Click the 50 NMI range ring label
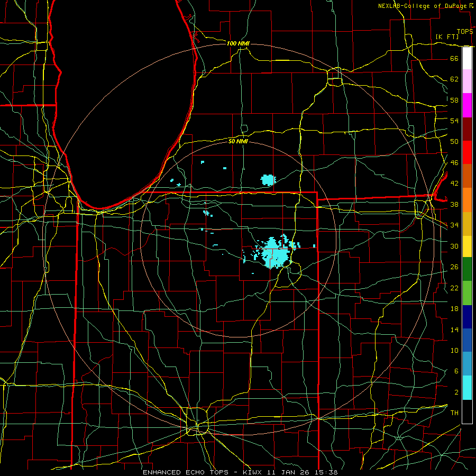This screenshot has width=476, height=476. (x=238, y=141)
